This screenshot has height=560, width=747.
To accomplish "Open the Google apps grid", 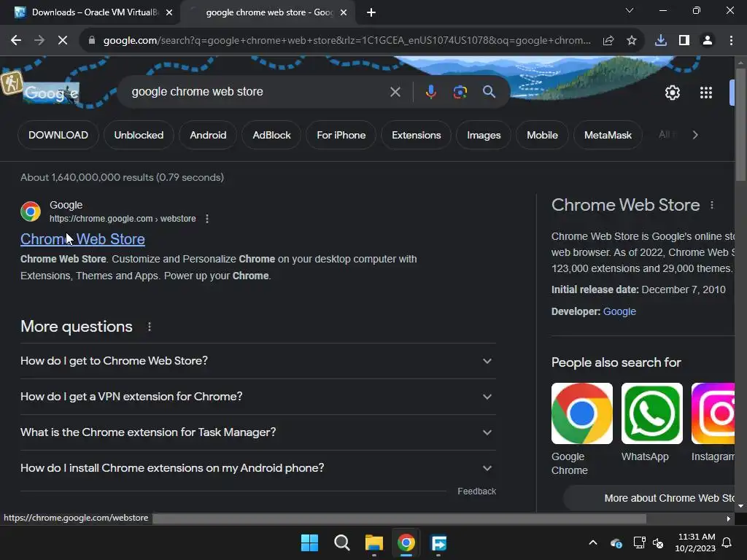I will coord(706,93).
